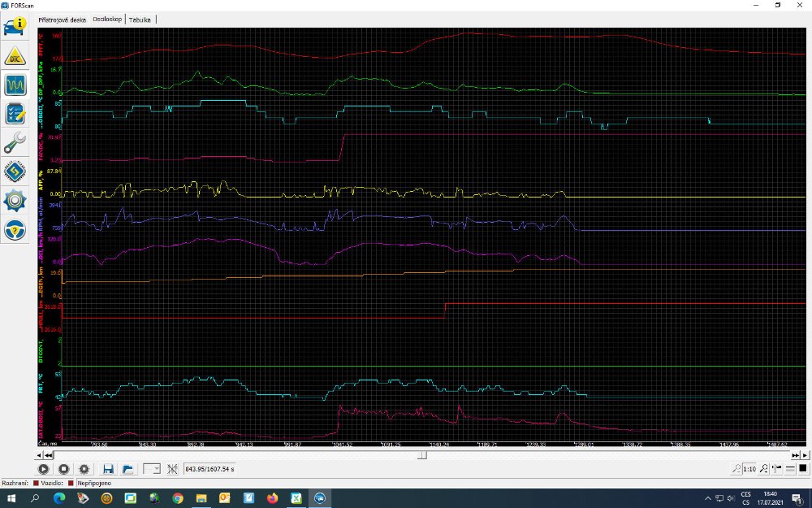812x508 pixels.
Task: Switch to the Přístrojová deska tab
Action: pyautogui.click(x=63, y=18)
